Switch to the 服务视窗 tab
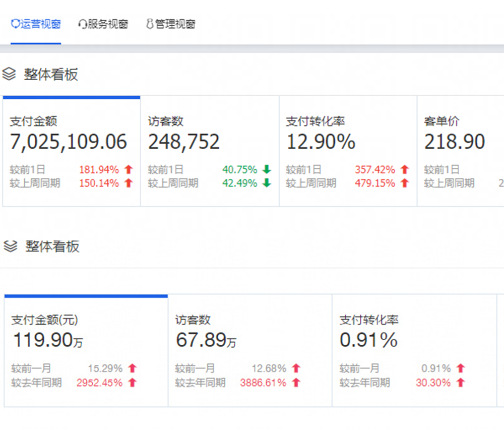The width and height of the screenshot is (504, 441). pos(103,24)
